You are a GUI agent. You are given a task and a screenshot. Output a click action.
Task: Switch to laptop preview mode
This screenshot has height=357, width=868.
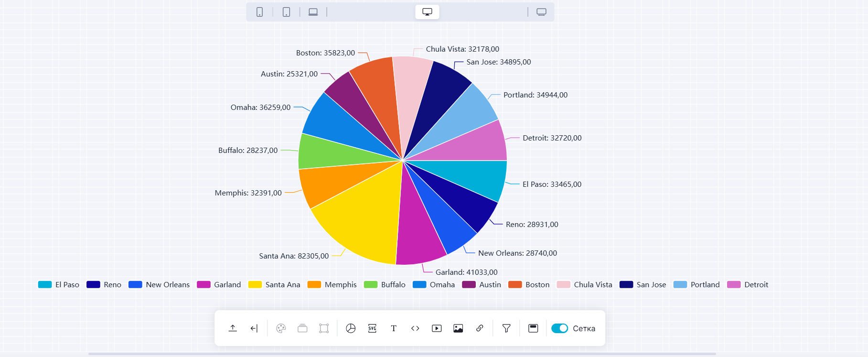coord(313,12)
